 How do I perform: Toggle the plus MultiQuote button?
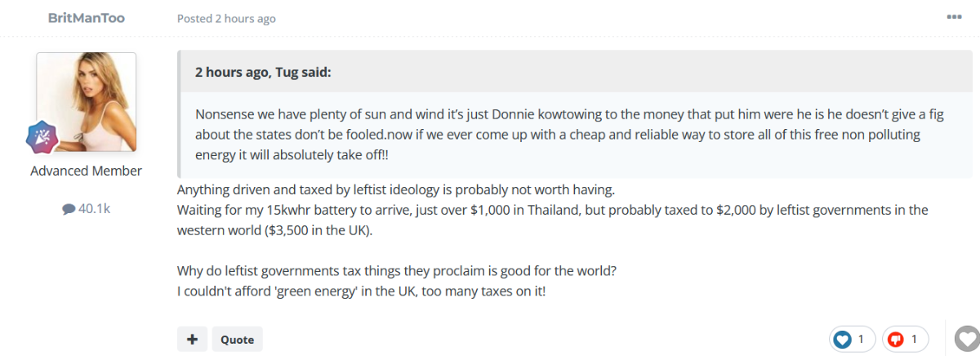[x=192, y=339]
